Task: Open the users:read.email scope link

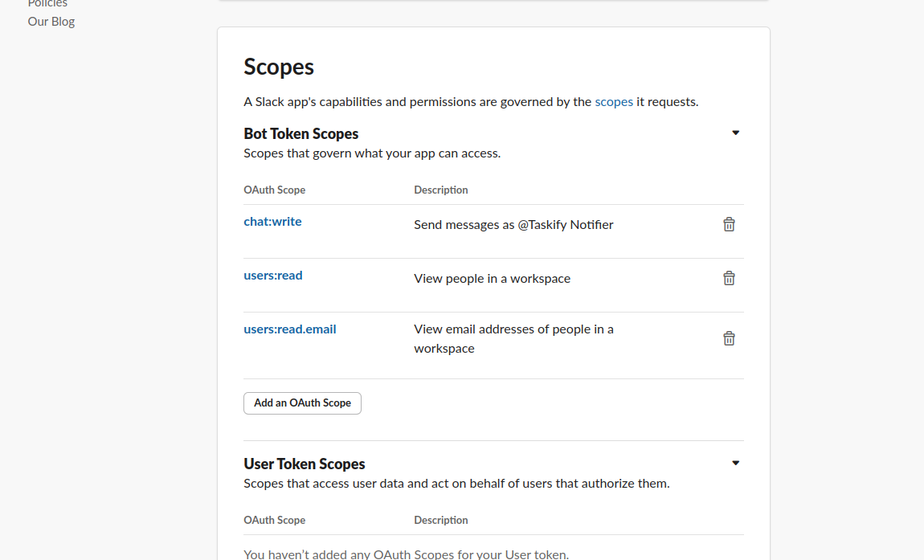Action: click(x=290, y=329)
